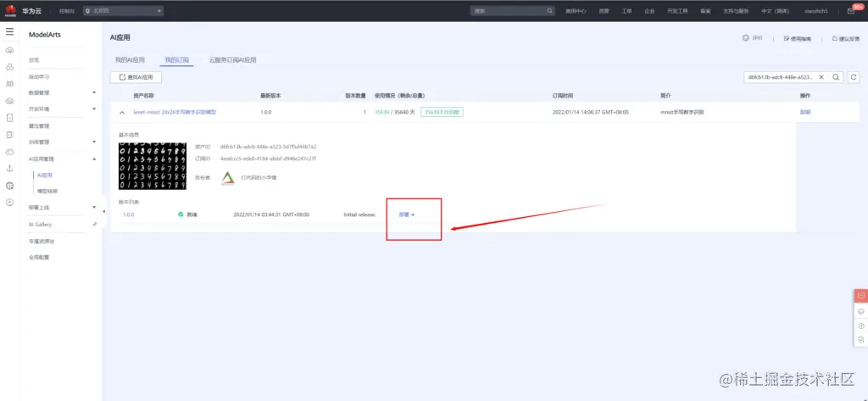Switch to the 我的AI应用 tab
The height and width of the screenshot is (401, 868).
click(130, 60)
